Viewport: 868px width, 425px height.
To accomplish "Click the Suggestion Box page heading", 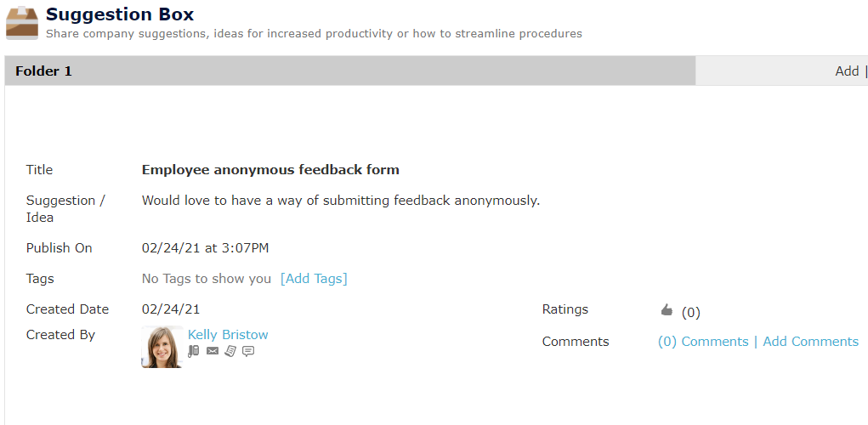I will [120, 14].
